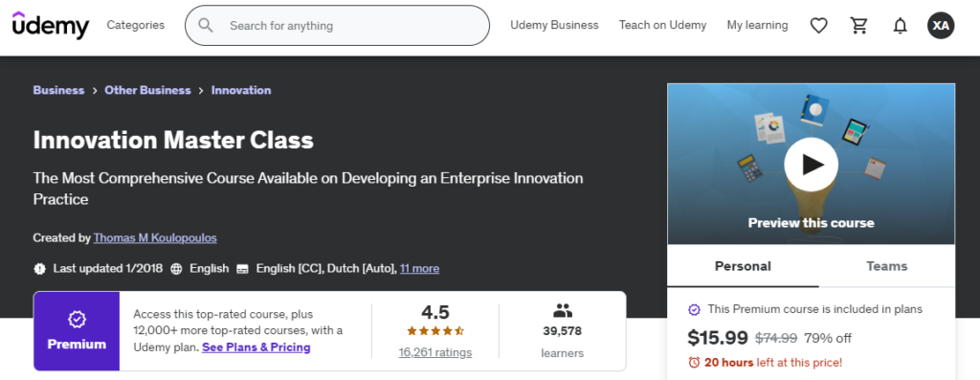980x380 pixels.
Task: Click English [CC], Dutch [Auto] subtitles text
Action: tap(326, 269)
